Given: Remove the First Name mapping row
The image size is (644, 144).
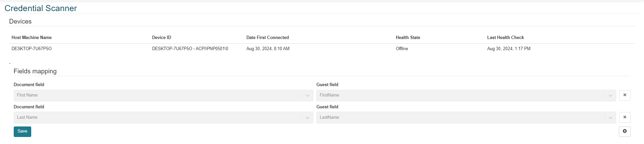Looking at the screenshot, I should coord(625,95).
